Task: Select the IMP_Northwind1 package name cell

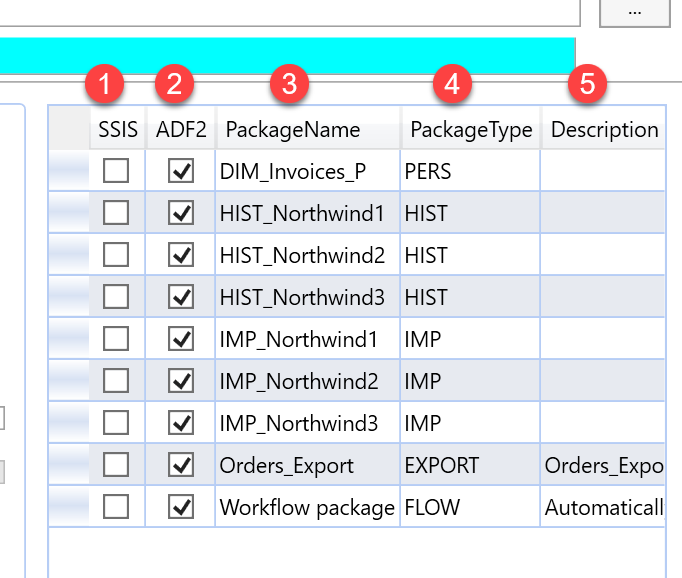Action: pos(308,338)
